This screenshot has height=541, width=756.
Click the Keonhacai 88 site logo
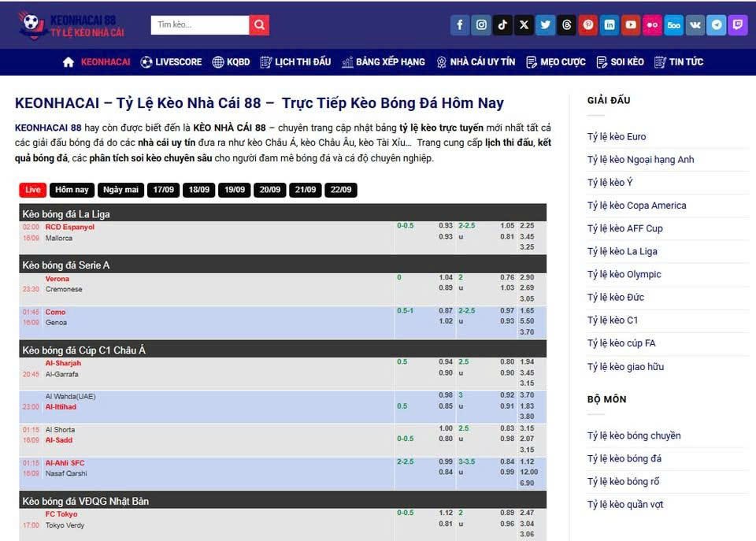tap(72, 25)
